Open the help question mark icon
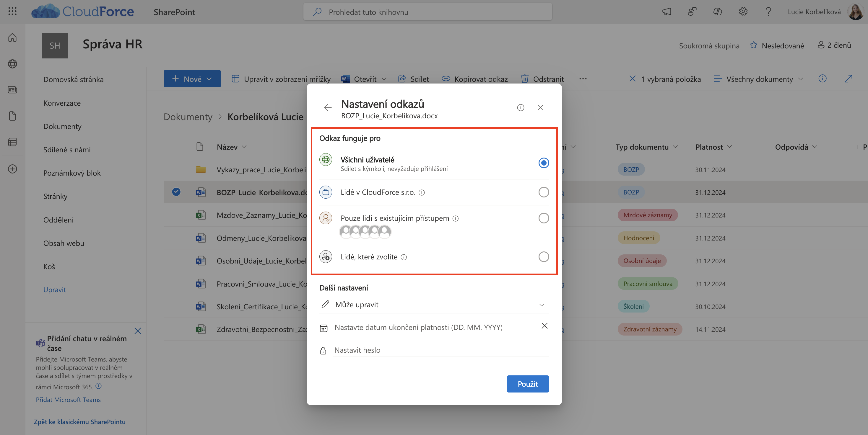868x435 pixels. pos(768,12)
